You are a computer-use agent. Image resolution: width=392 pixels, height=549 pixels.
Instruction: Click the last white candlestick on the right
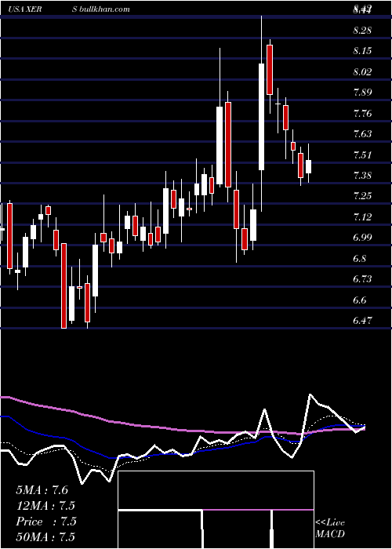pos(308,166)
